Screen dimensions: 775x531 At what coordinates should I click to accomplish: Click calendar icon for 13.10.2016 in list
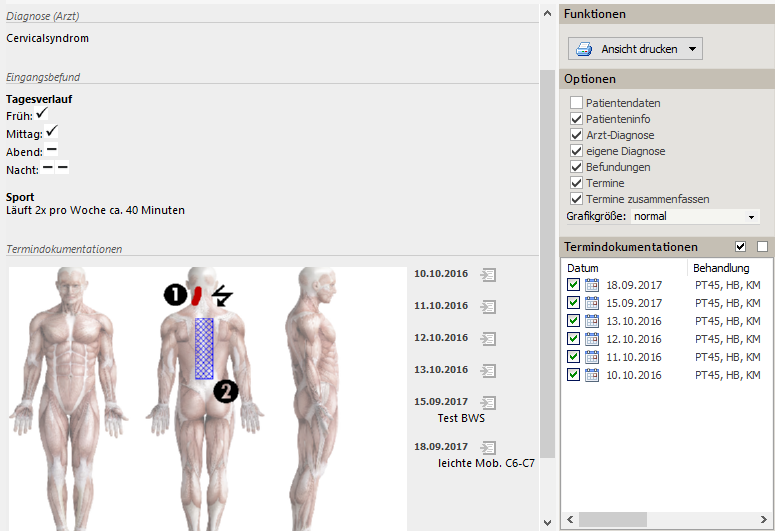[592, 321]
